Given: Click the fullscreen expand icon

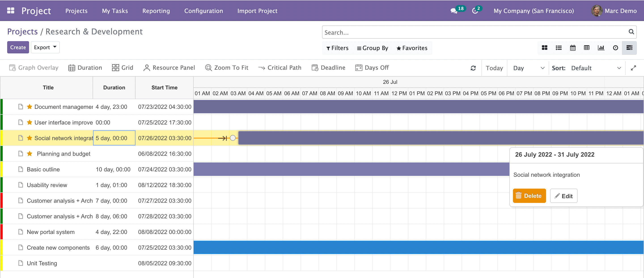Looking at the screenshot, I should pos(633,68).
